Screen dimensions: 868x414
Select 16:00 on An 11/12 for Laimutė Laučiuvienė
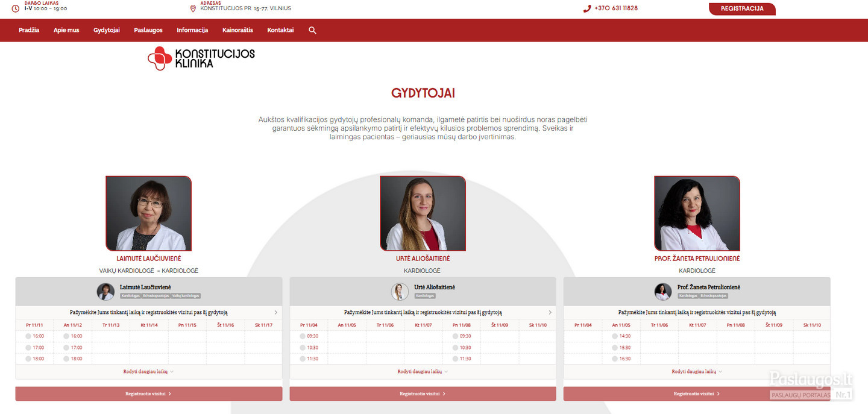pyautogui.click(x=73, y=336)
